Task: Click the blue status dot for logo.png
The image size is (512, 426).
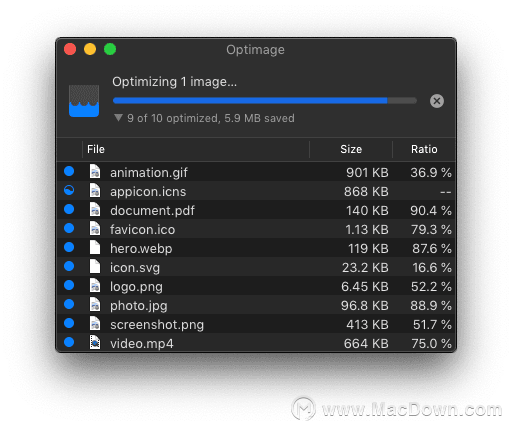Action: pyautogui.click(x=69, y=285)
